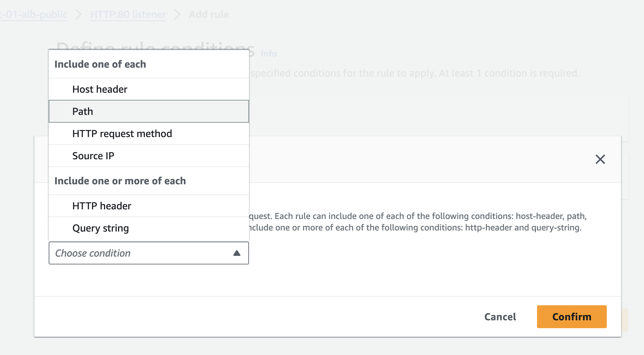Pick the HTTP request method option
The height and width of the screenshot is (355, 644).
coord(122,133)
